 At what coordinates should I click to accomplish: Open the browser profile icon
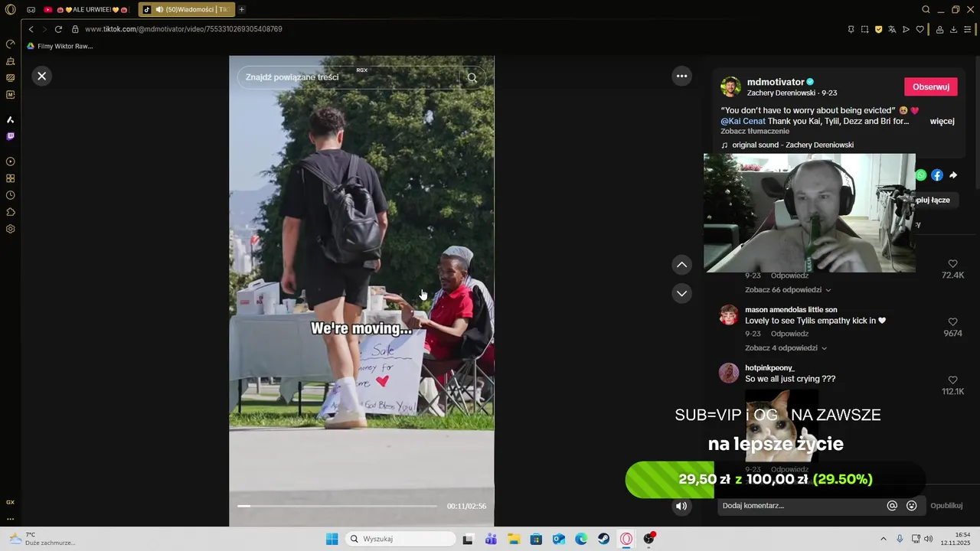(x=939, y=29)
